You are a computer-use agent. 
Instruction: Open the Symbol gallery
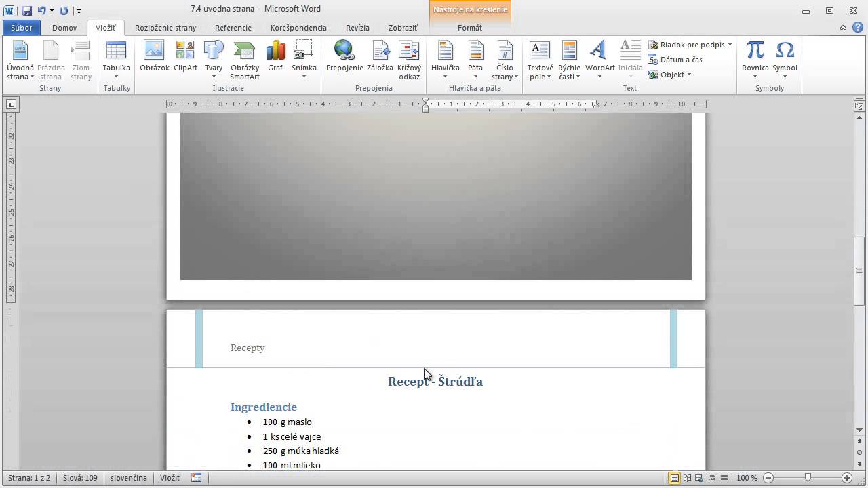point(785,60)
